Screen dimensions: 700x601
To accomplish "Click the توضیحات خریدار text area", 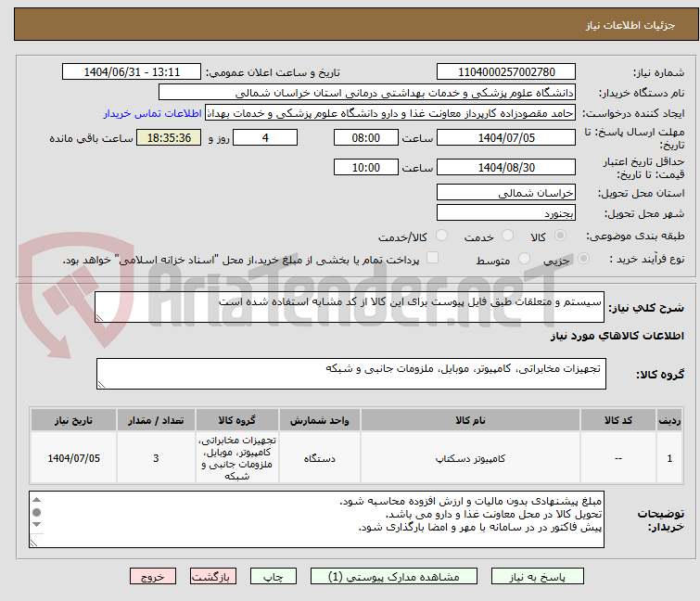I will click(316, 519).
